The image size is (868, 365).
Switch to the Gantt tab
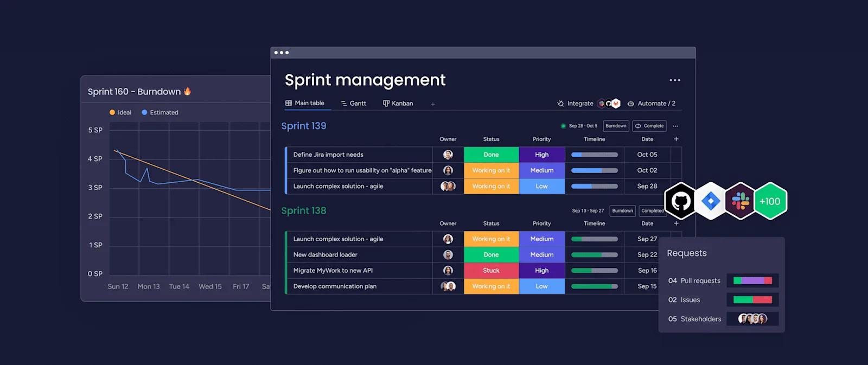[353, 104]
